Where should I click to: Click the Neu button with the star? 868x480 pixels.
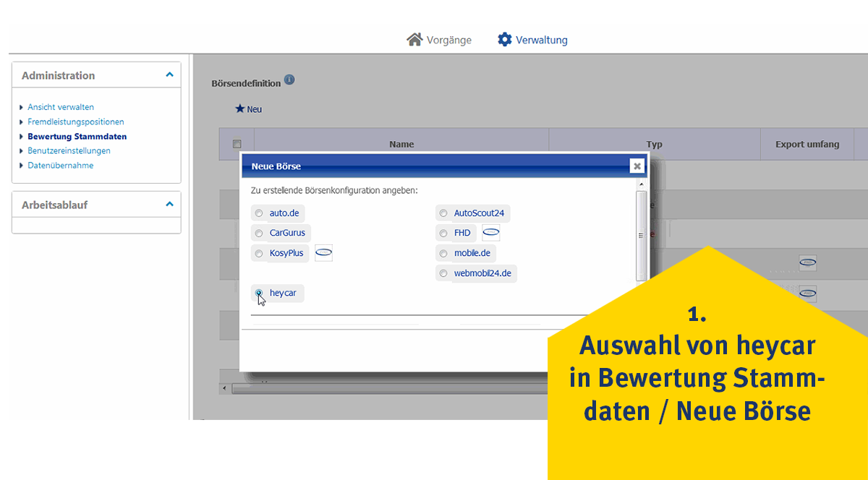pos(249,109)
